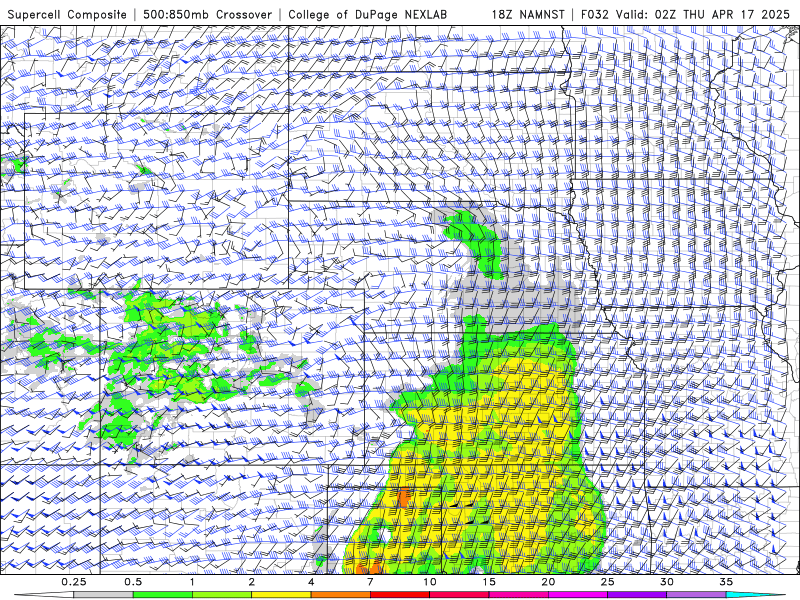This screenshot has height=600, width=800.
Task: Click the "15" legend value
Action: [489, 582]
